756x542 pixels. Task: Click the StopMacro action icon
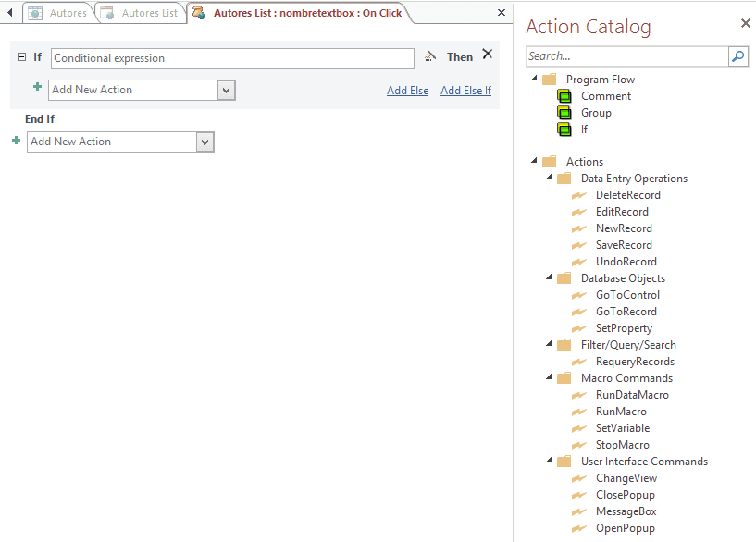click(578, 445)
